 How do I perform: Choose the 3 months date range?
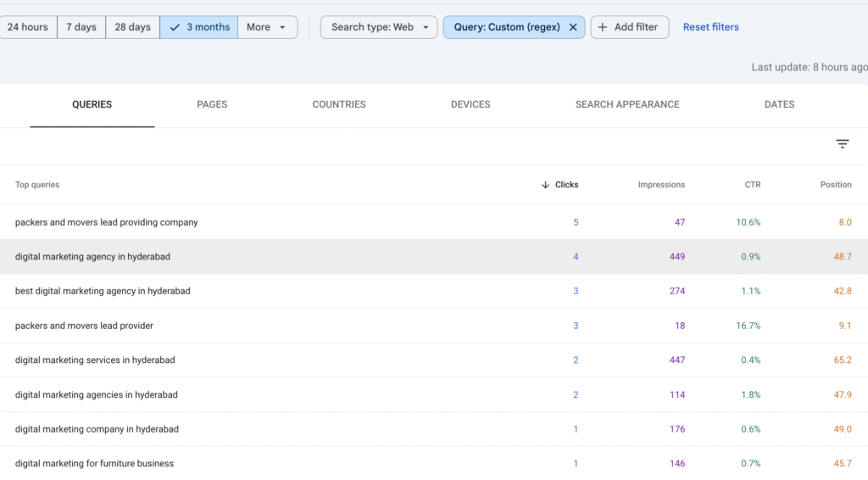point(199,27)
